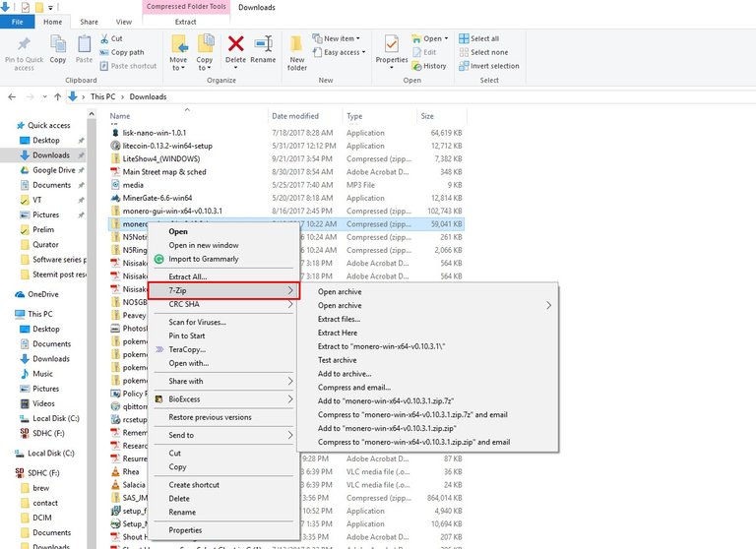
Task: Select Google Drive in the navigation pane
Action: coord(53,170)
